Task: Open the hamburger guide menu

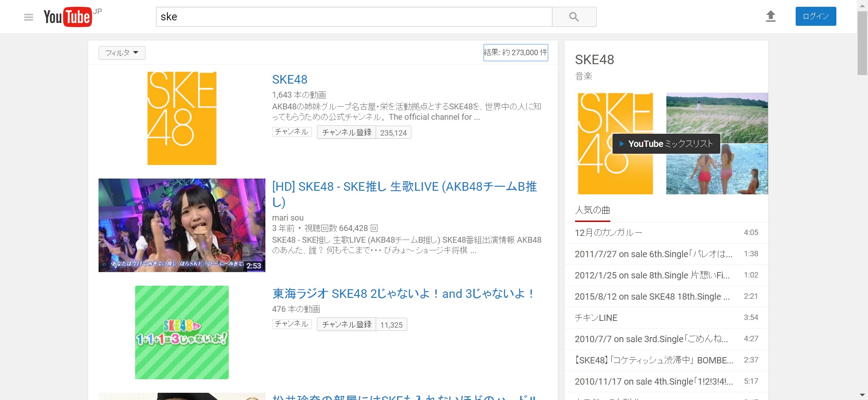Action: click(x=28, y=17)
